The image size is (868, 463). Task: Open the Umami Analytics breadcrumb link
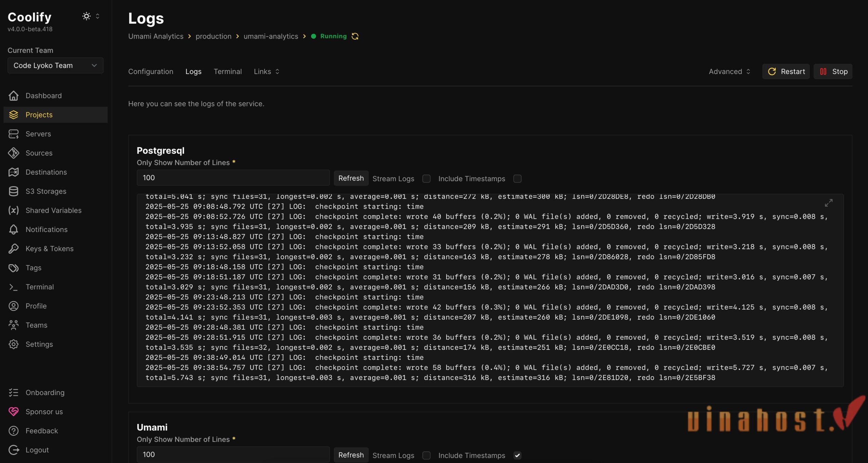point(156,36)
